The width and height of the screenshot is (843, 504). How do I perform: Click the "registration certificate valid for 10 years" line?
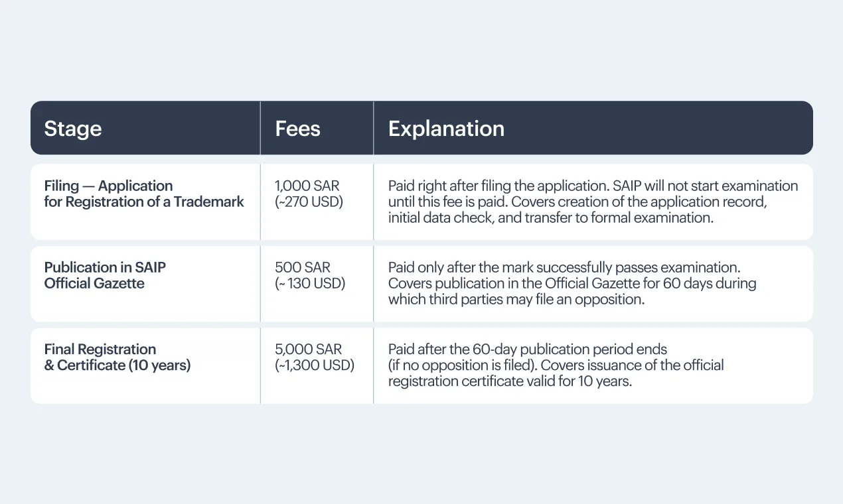point(509,381)
